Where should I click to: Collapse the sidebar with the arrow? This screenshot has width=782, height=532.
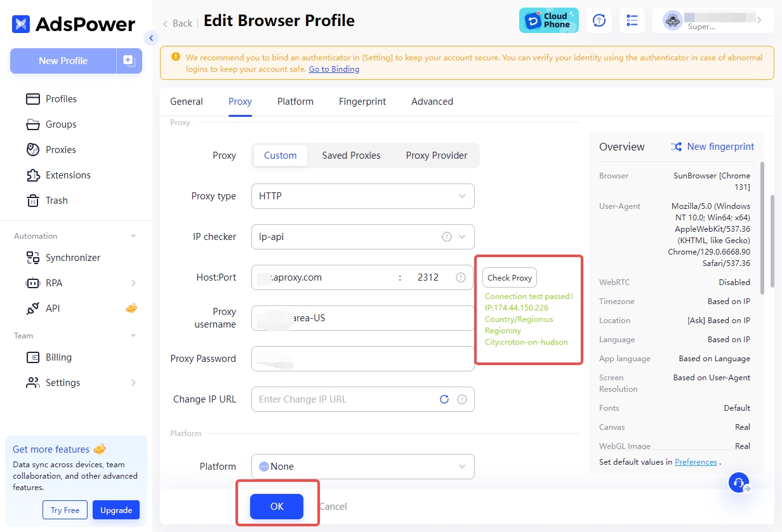tap(151, 38)
